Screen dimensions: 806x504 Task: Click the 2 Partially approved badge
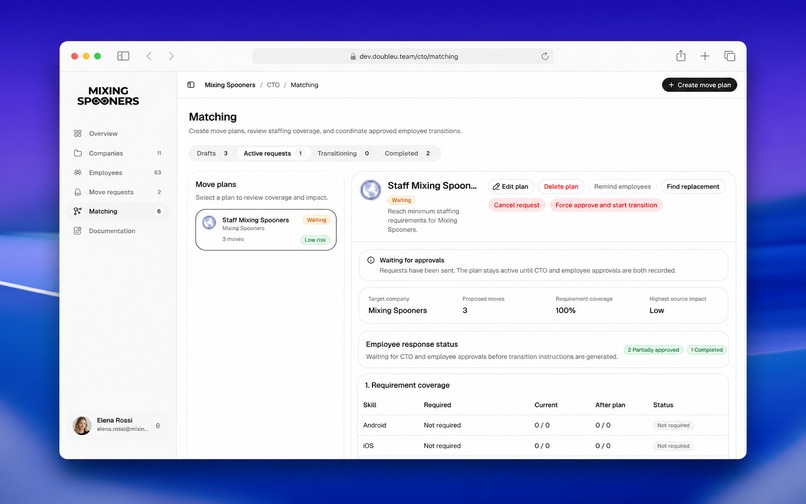653,350
